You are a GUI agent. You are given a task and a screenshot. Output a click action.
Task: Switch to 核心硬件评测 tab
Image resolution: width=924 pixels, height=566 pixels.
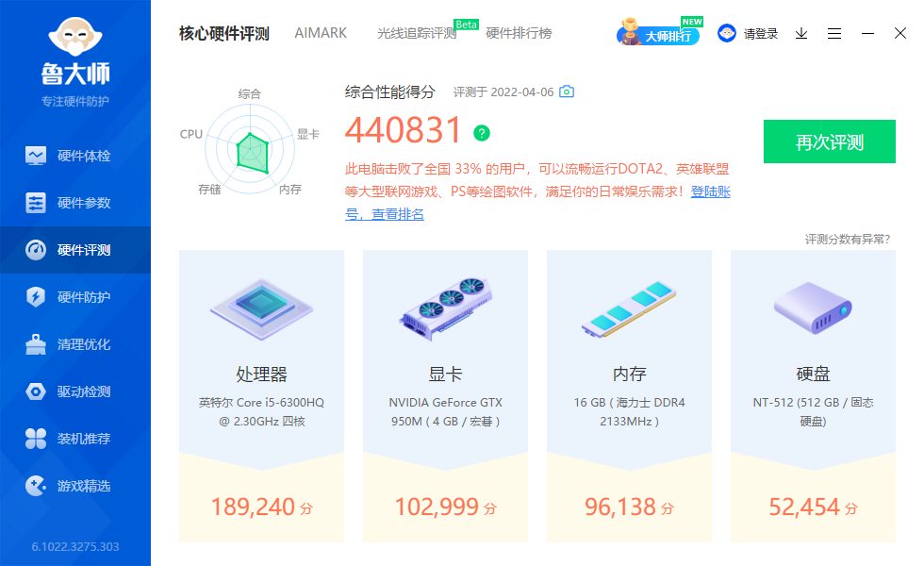[x=224, y=34]
